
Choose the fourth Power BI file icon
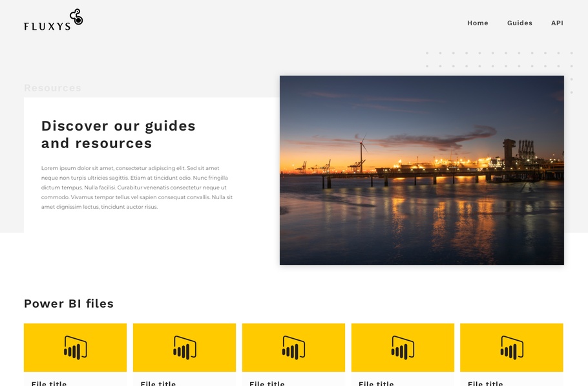tap(403, 348)
